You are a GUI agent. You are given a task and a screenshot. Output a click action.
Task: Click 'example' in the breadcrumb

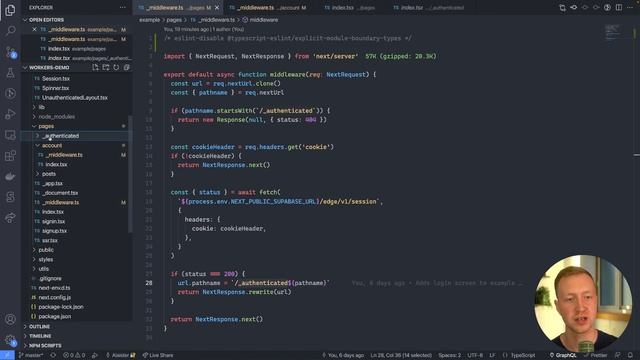(x=149, y=20)
